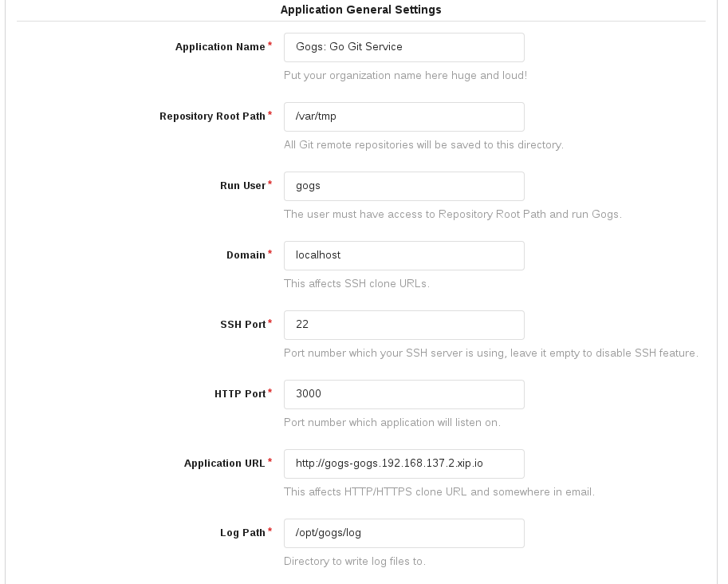The width and height of the screenshot is (728, 584).
Task: Click the HTTP Port field showing 3000
Action: tap(403, 394)
